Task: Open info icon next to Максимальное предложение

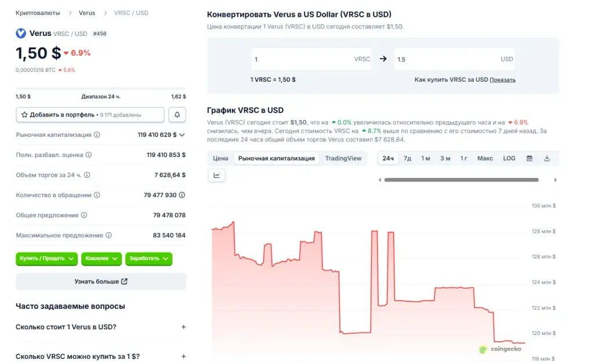Action: (x=108, y=235)
